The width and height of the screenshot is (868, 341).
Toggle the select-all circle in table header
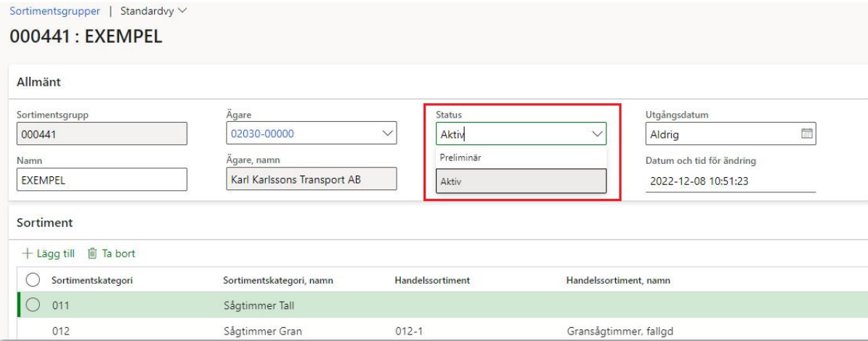pos(32,281)
